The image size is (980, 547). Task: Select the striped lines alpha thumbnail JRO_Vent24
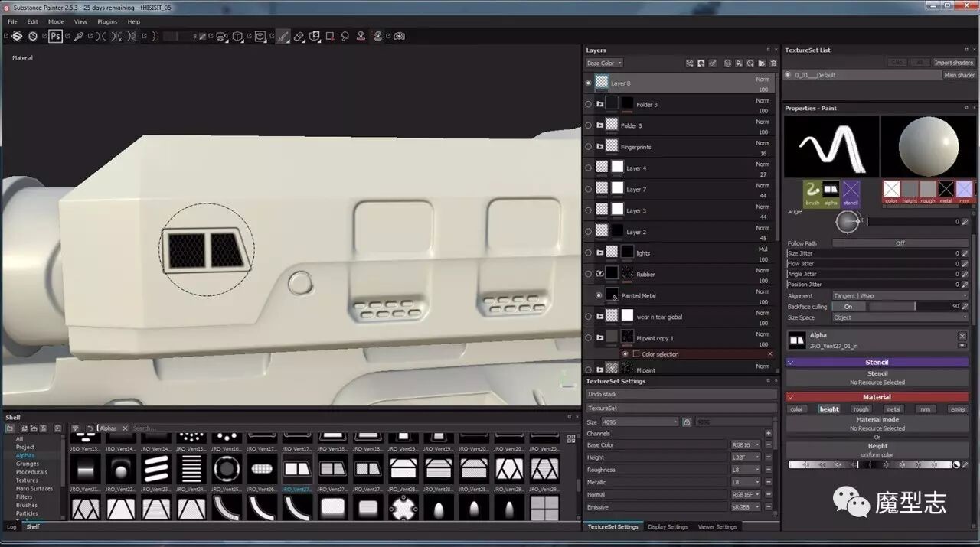[x=191, y=468]
